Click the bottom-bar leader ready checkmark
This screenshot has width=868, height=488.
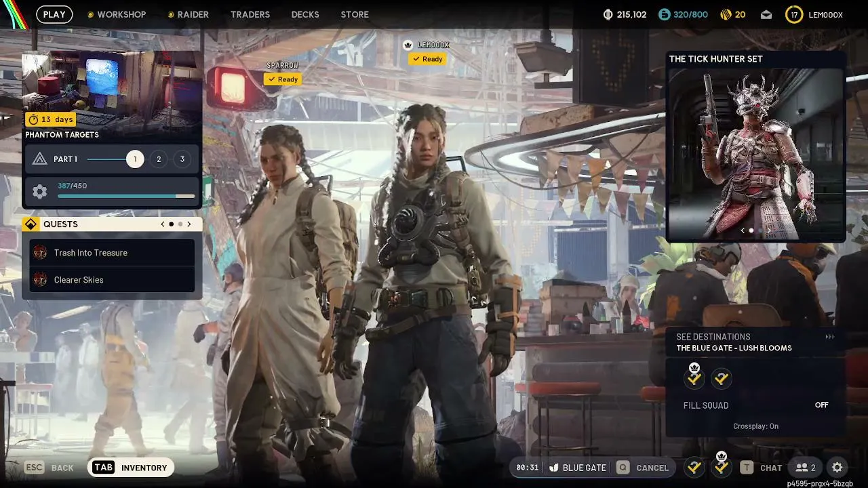pos(722,467)
